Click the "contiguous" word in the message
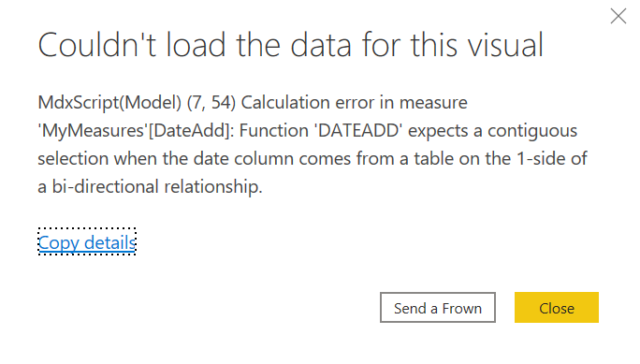This screenshot has height=364, width=640. point(532,132)
